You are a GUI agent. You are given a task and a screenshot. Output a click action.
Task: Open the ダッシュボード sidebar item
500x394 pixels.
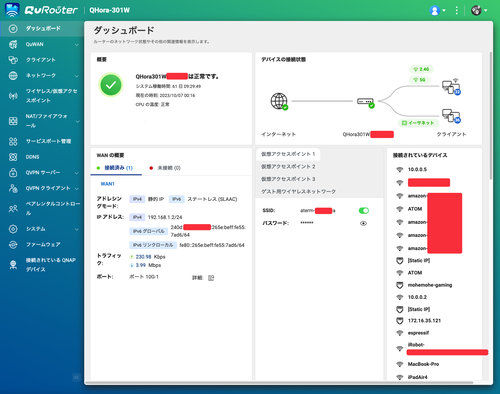point(42,29)
